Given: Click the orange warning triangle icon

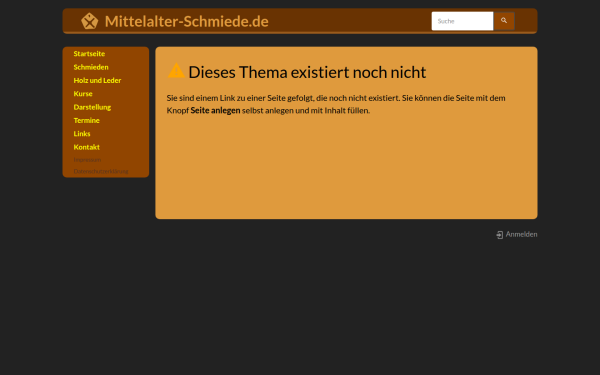Looking at the screenshot, I should pyautogui.click(x=176, y=71).
